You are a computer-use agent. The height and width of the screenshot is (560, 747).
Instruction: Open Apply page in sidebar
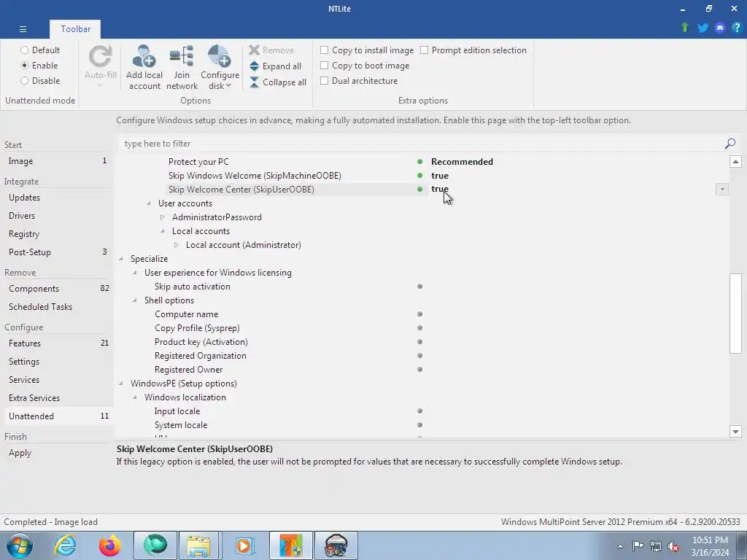58,453
